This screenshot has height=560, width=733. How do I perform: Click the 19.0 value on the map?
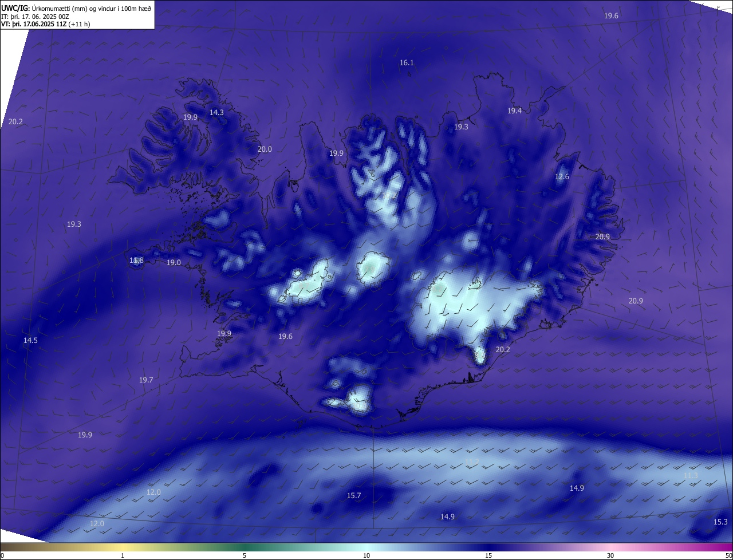tap(174, 262)
